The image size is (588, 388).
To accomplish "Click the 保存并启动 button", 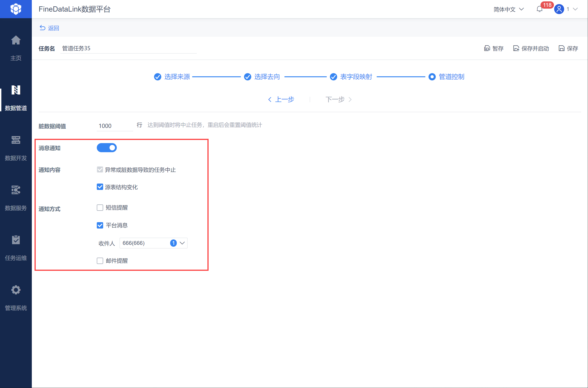I will (531, 49).
